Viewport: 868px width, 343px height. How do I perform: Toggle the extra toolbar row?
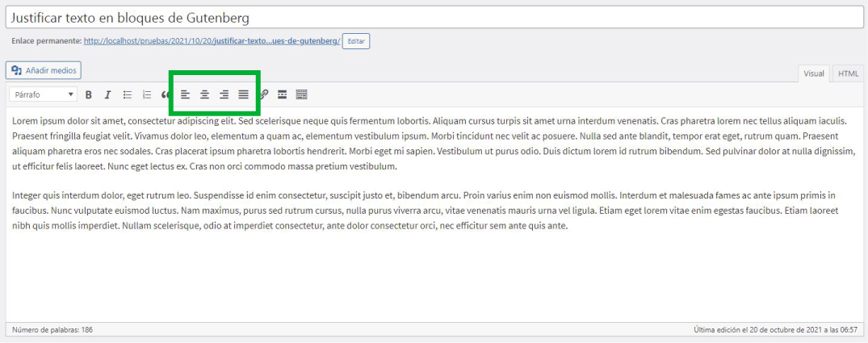coord(302,94)
